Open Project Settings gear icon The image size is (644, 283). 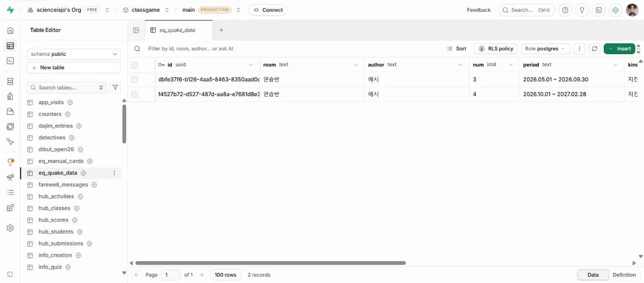pyautogui.click(x=10, y=228)
